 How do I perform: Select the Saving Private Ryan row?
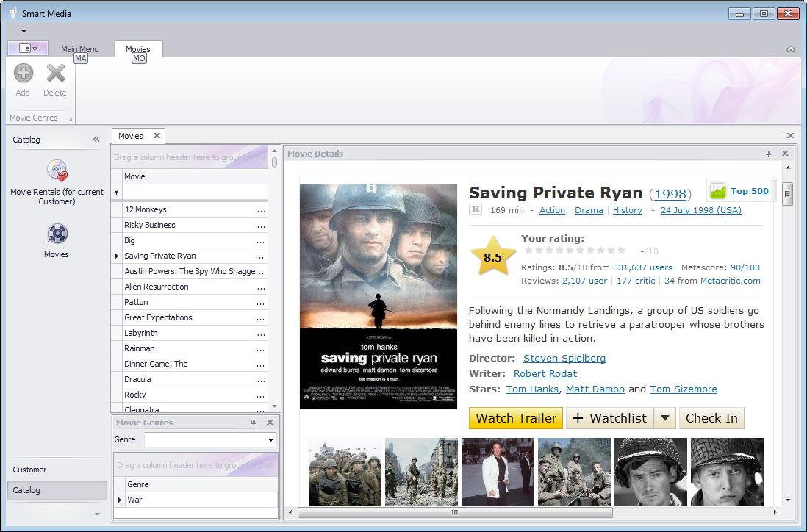190,256
